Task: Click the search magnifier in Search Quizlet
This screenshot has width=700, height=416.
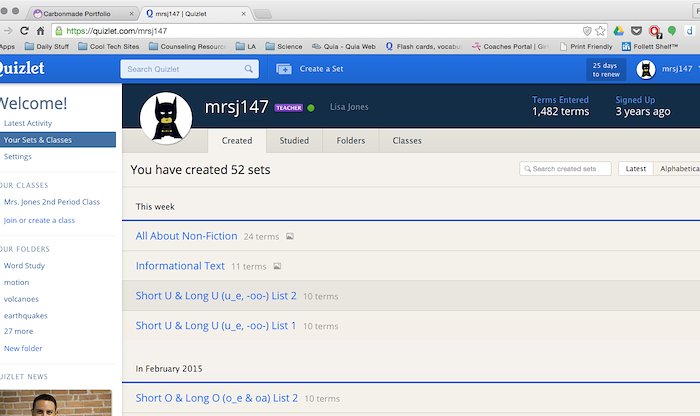Action: pyautogui.click(x=249, y=69)
